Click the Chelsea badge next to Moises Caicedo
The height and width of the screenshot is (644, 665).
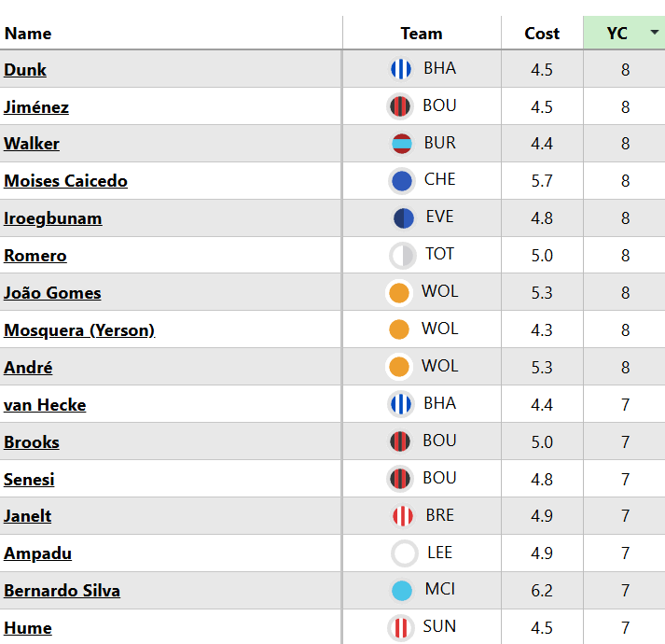[402, 180]
